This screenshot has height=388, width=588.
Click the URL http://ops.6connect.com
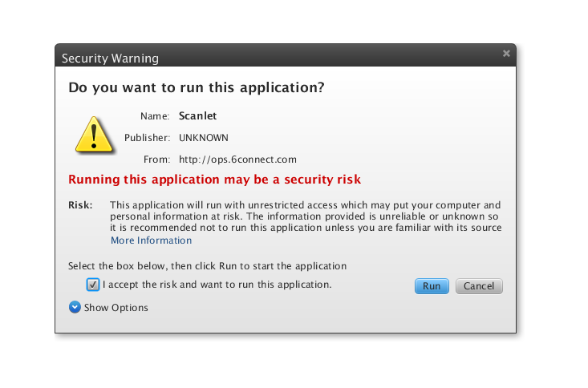coord(237,159)
